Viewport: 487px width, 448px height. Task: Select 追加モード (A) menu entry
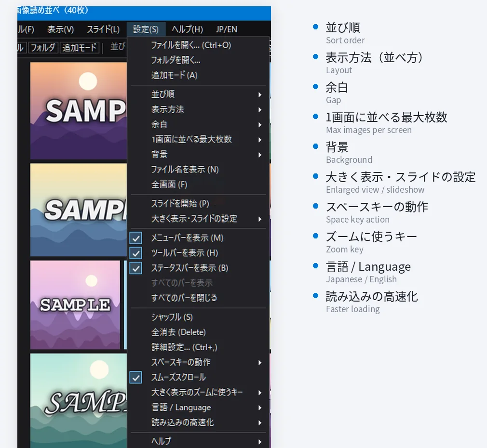[198, 75]
